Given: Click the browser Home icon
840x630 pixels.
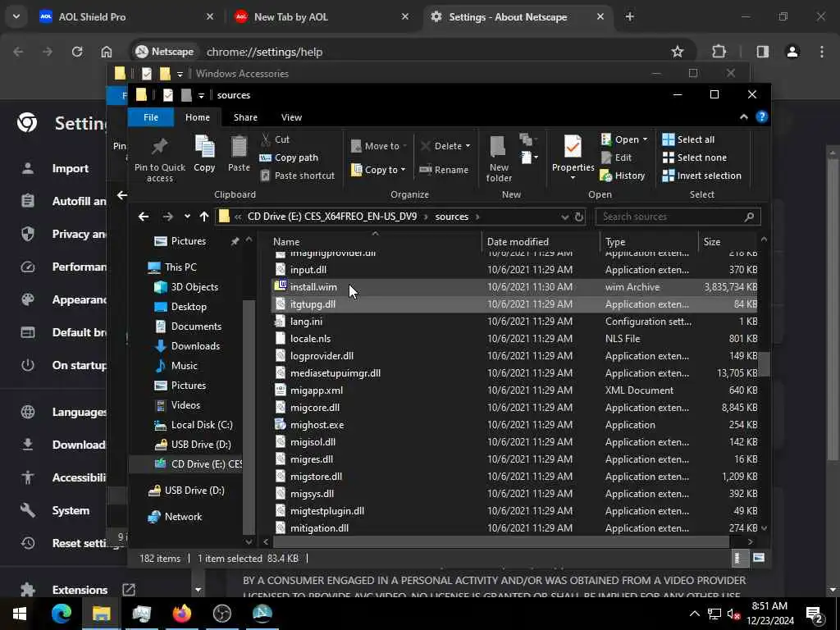Looking at the screenshot, I should click(106, 52).
